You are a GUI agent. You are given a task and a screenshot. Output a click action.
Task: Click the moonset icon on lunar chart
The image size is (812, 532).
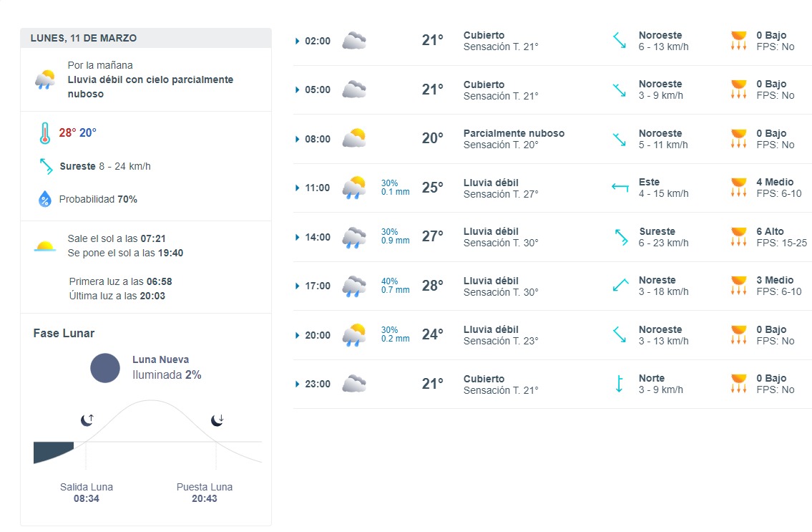217,420
